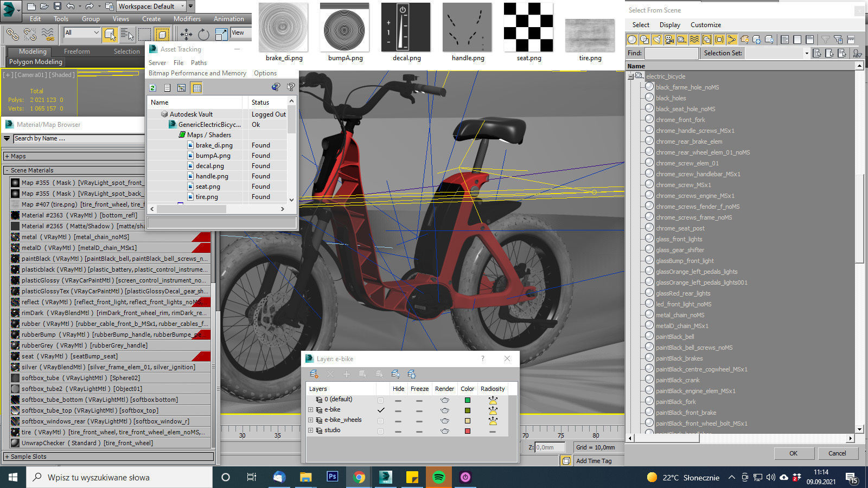Check the studio layer current checkbox
The image size is (868, 488).
pyautogui.click(x=380, y=431)
